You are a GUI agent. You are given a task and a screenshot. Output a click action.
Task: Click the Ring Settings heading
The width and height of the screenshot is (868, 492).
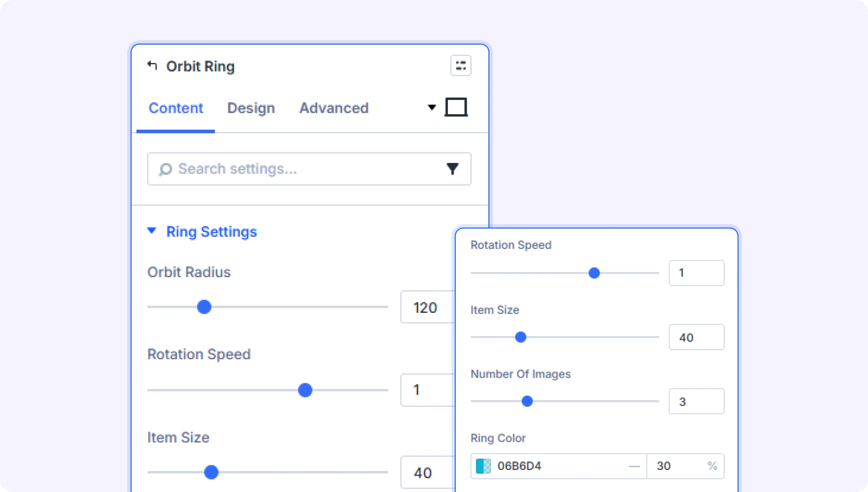211,232
